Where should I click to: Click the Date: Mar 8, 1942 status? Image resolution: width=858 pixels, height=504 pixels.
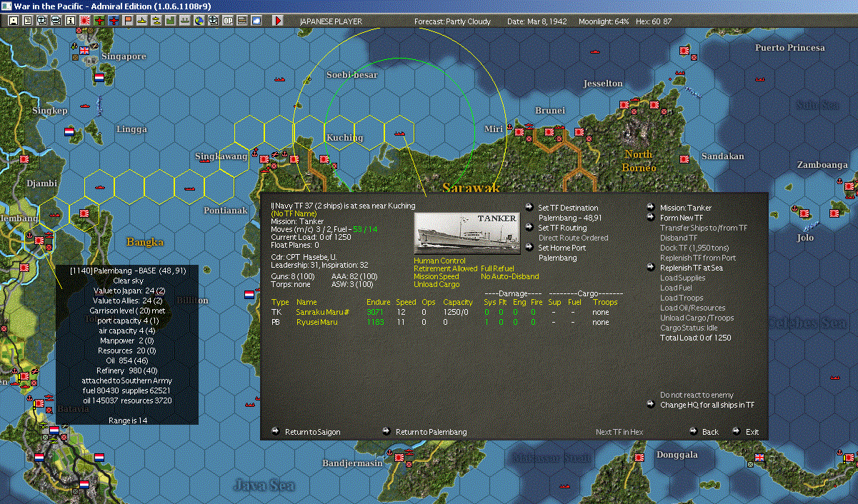(x=537, y=21)
